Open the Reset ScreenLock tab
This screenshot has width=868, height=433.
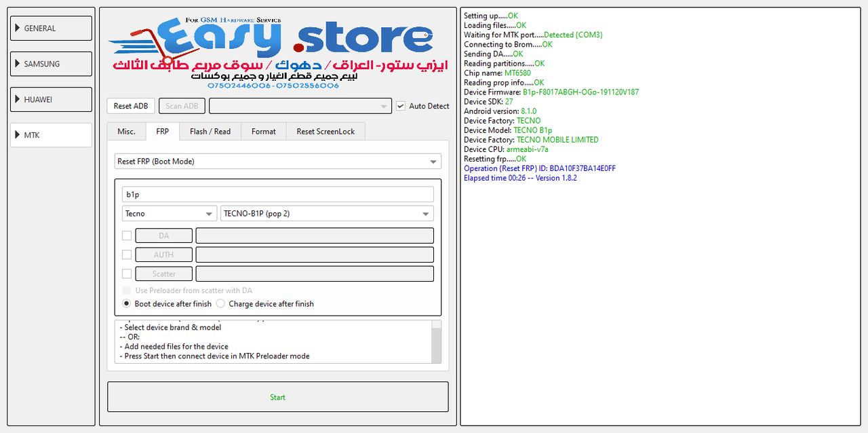325,131
